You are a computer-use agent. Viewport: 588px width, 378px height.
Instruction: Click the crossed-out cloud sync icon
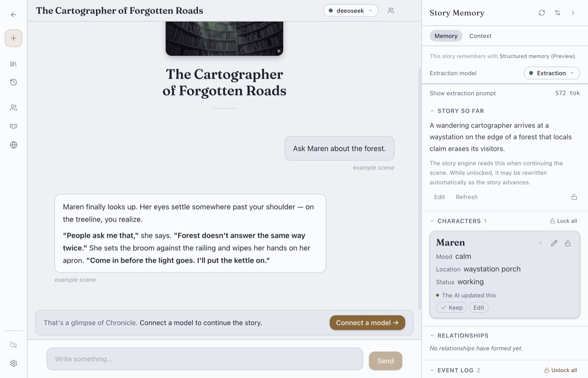click(13, 345)
